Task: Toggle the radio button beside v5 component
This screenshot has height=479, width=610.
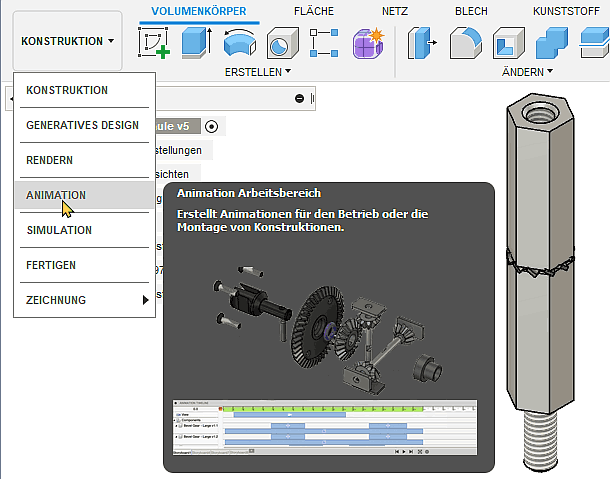Action: coord(211,127)
